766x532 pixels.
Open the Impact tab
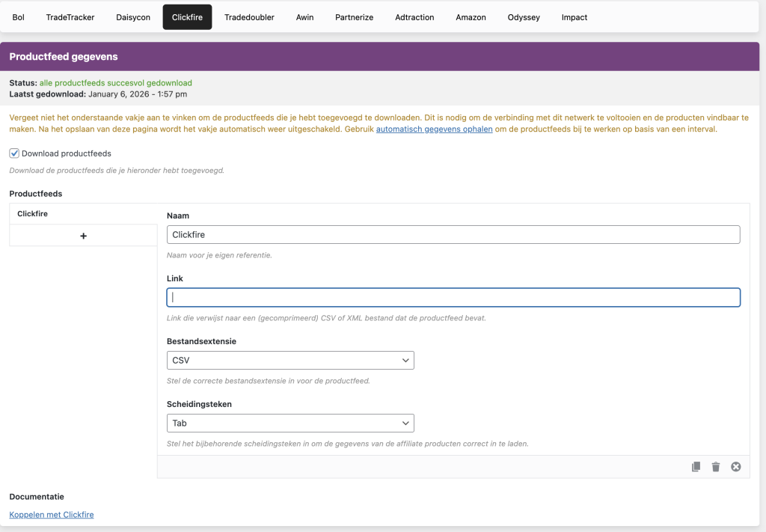[574, 17]
